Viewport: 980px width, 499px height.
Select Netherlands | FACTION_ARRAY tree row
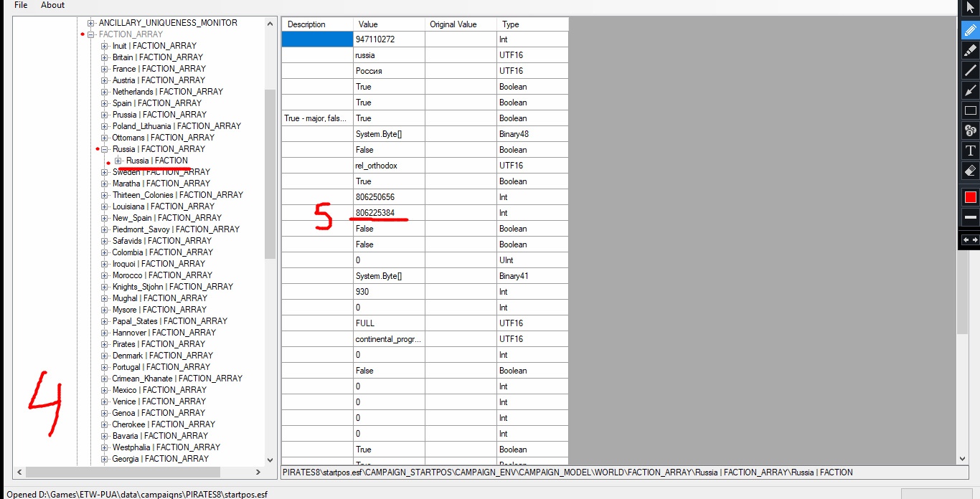pos(167,92)
